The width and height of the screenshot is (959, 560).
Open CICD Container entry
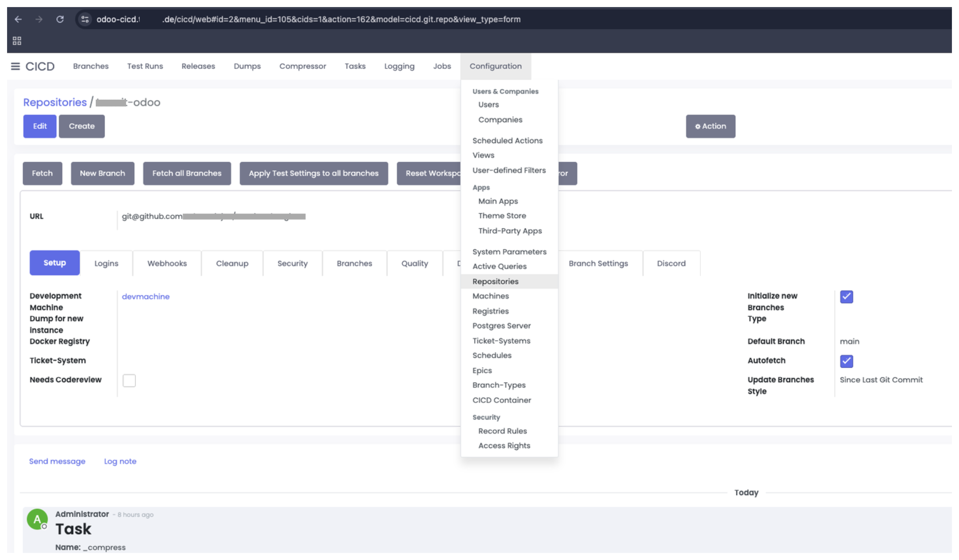tap(509, 400)
